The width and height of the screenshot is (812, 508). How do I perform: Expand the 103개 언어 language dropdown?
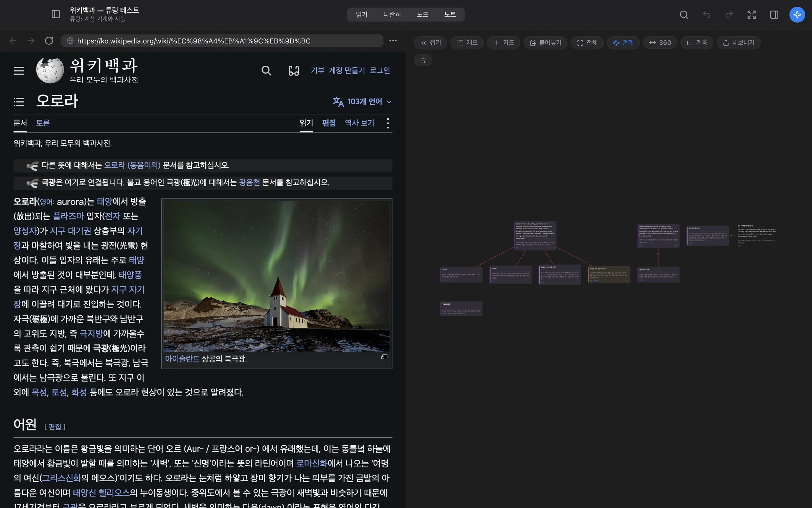click(362, 102)
